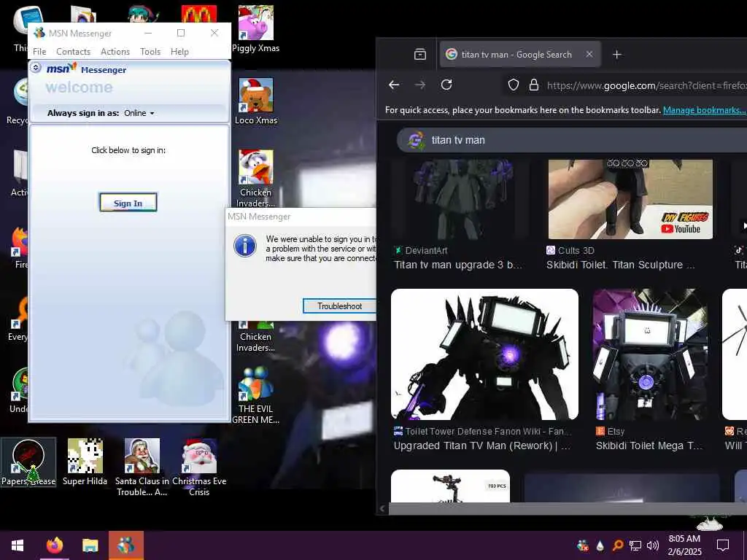The height and width of the screenshot is (560, 747).
Task: Open Actions menu in MSN Messenger
Action: (115, 52)
